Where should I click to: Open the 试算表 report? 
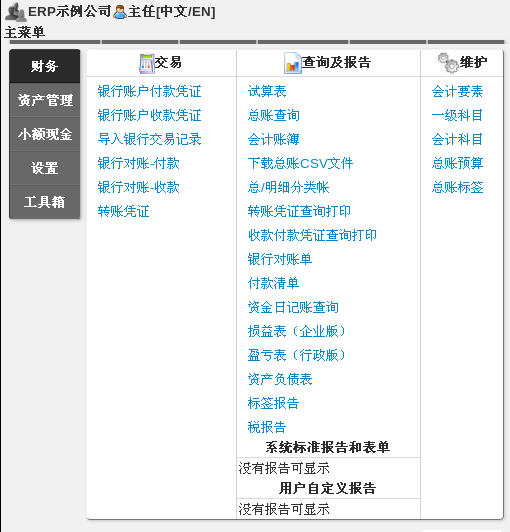[x=267, y=91]
